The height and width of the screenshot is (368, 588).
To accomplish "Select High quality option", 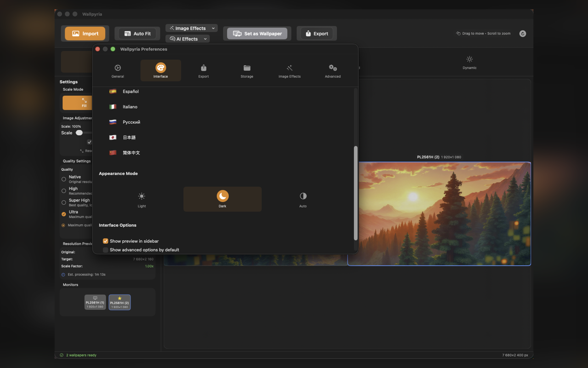I will [x=64, y=190].
